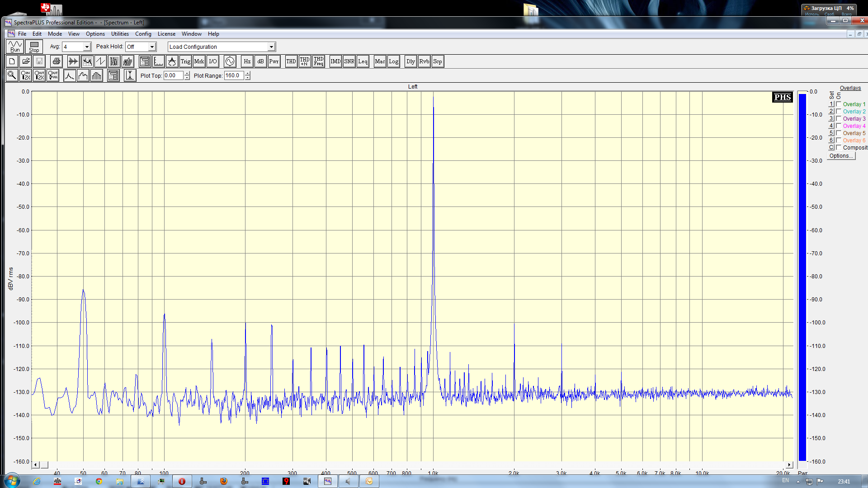The width and height of the screenshot is (868, 488).
Task: Click the Mrk markers toolbar button
Action: (199, 61)
